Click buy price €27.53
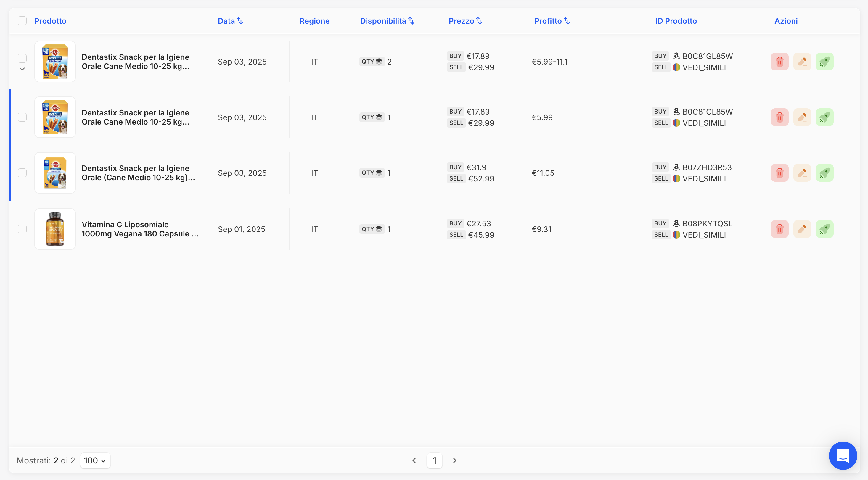Screen dimensions: 868x480 click(478, 223)
